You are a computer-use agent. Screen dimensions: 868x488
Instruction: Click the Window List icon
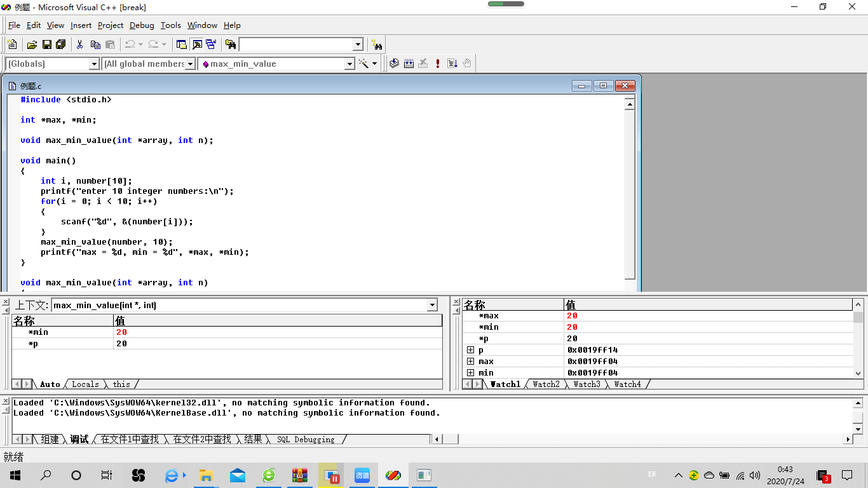coord(211,44)
